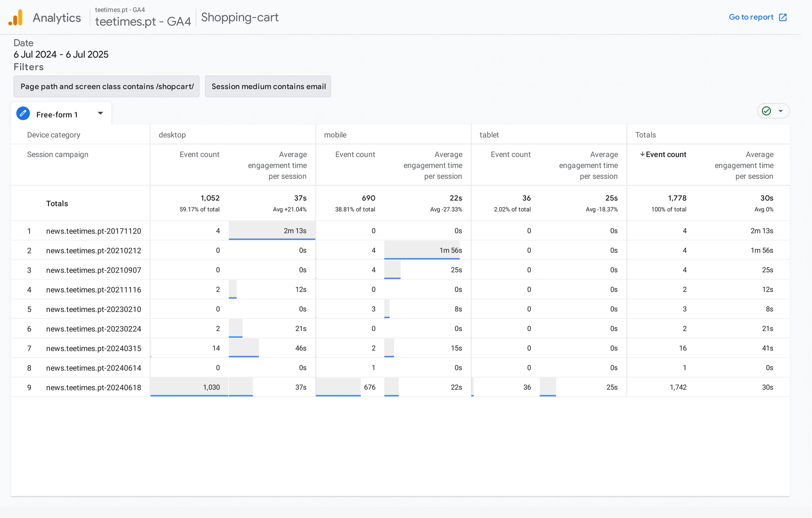812x518 pixels.
Task: Click the blue pencil edit icon on Free-form 1
Action: 23,113
